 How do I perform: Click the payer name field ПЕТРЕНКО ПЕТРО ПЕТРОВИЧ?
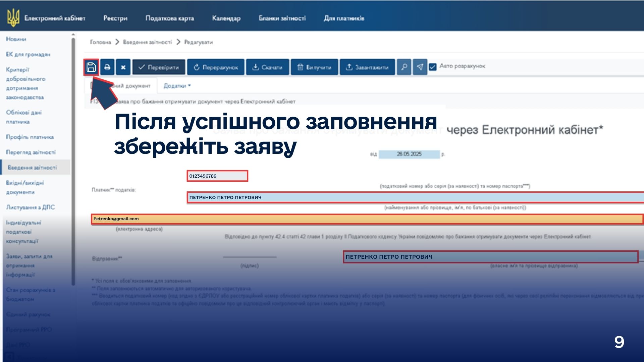(x=416, y=197)
